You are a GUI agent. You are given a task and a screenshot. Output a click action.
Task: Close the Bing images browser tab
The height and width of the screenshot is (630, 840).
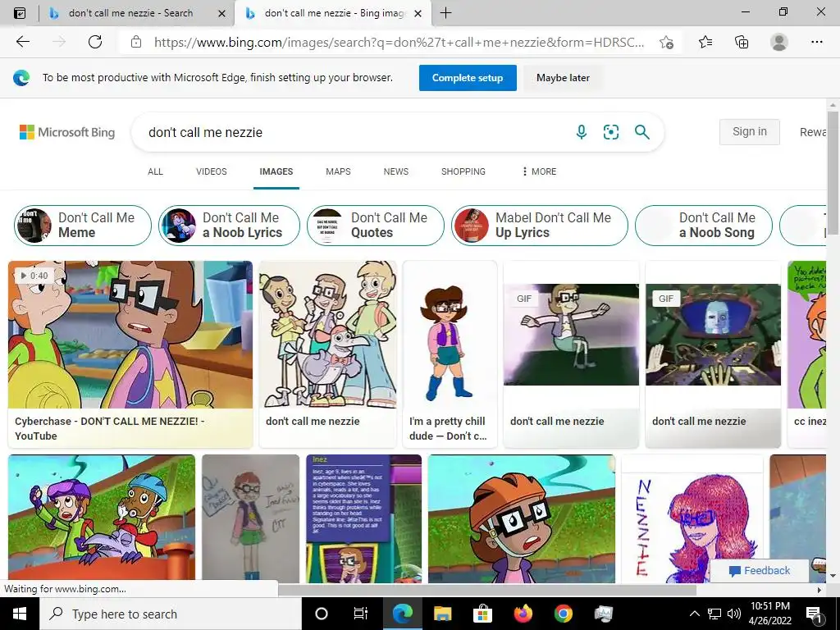click(x=419, y=13)
